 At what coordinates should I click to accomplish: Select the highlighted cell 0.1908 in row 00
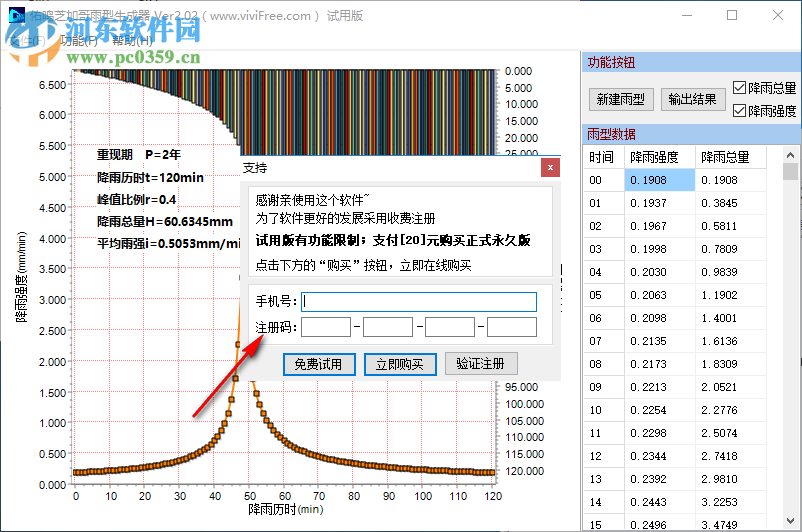click(x=660, y=180)
